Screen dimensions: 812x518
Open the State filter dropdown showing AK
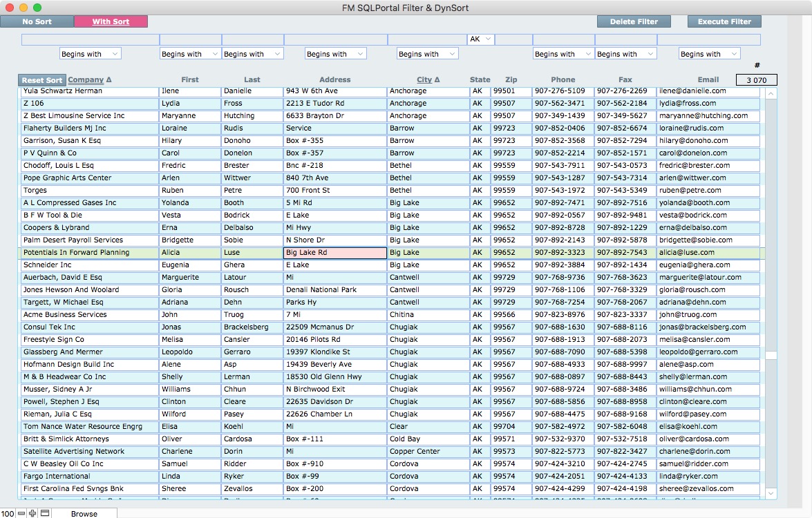pyautogui.click(x=480, y=39)
